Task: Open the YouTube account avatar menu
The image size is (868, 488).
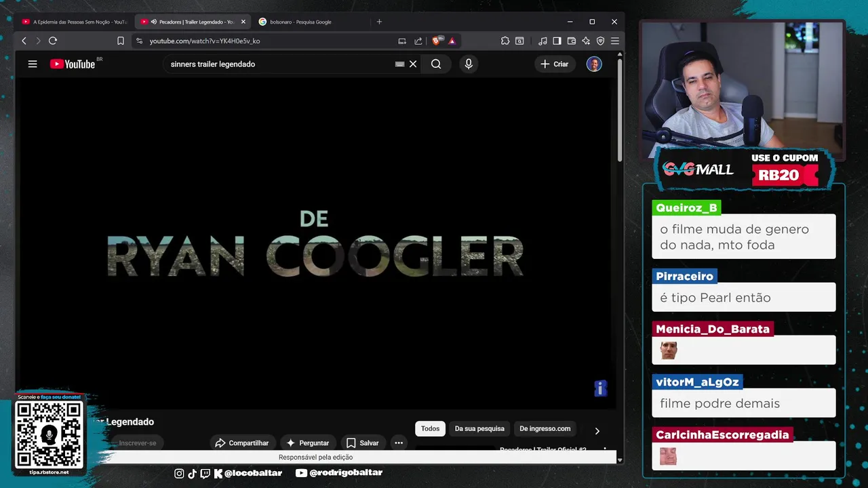Action: [594, 64]
